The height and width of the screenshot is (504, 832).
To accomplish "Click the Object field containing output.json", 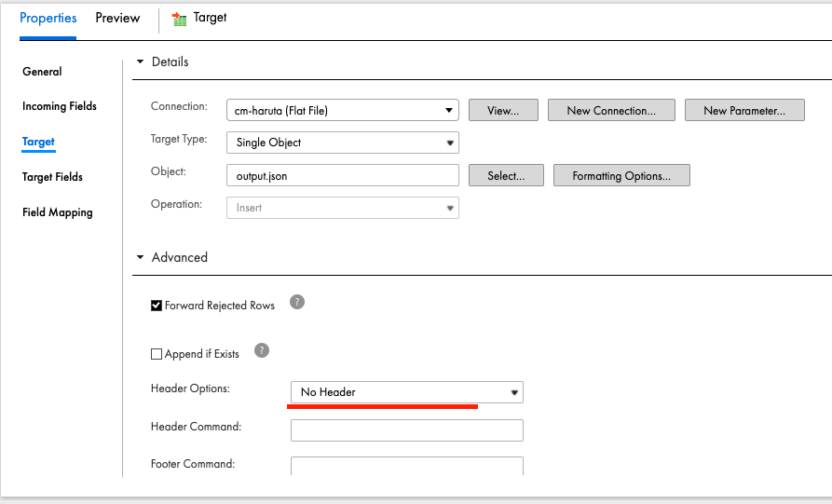I will pos(343,175).
